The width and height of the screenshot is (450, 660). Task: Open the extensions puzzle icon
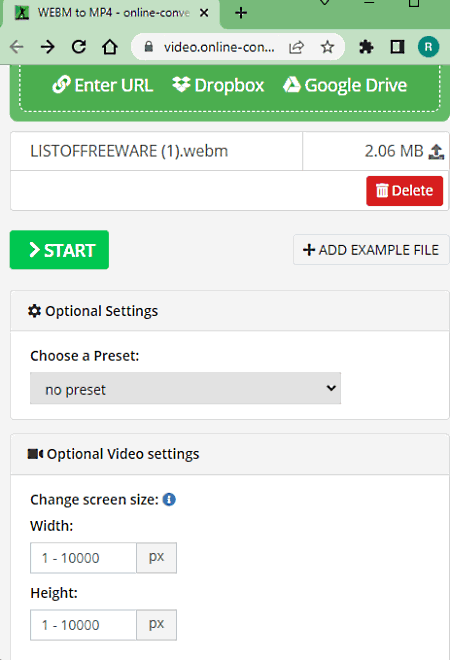pos(366,47)
